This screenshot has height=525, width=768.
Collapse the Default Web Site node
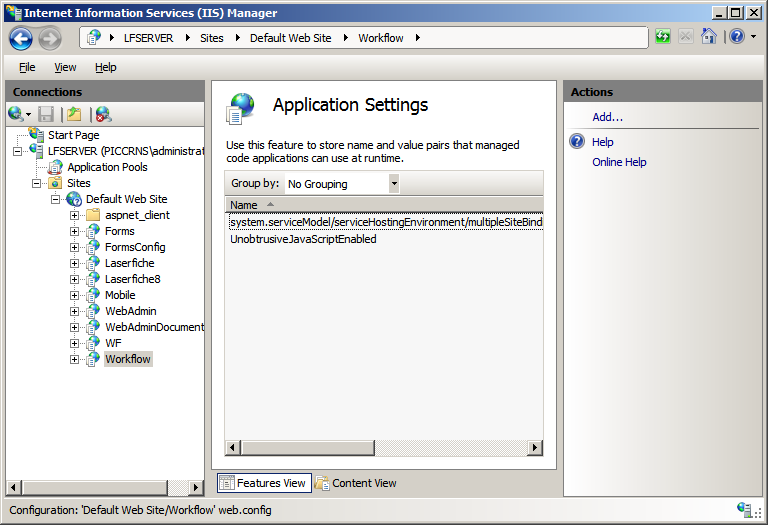click(55, 199)
